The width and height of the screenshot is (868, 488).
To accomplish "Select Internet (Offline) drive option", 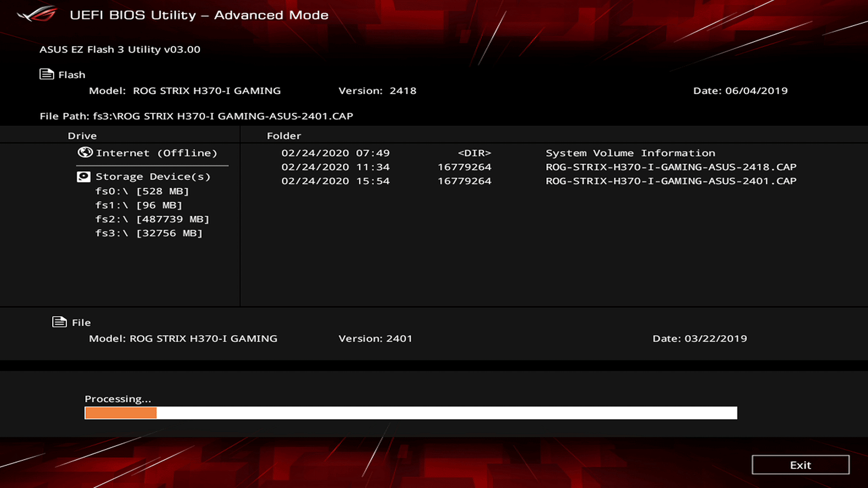I will (x=156, y=153).
